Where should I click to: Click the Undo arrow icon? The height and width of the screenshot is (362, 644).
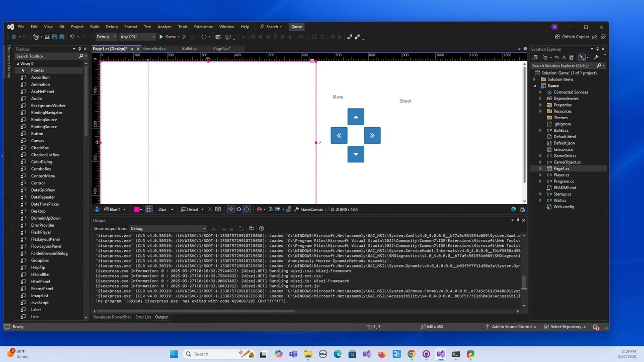(x=72, y=37)
